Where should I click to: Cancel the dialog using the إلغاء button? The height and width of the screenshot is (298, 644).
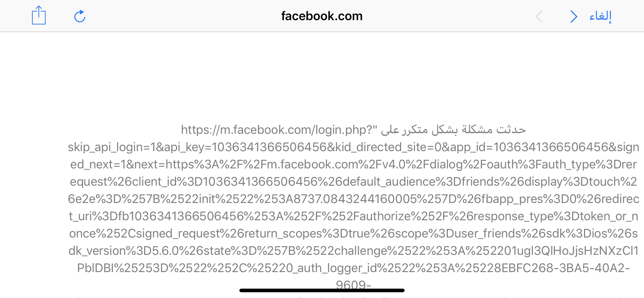pos(601,16)
